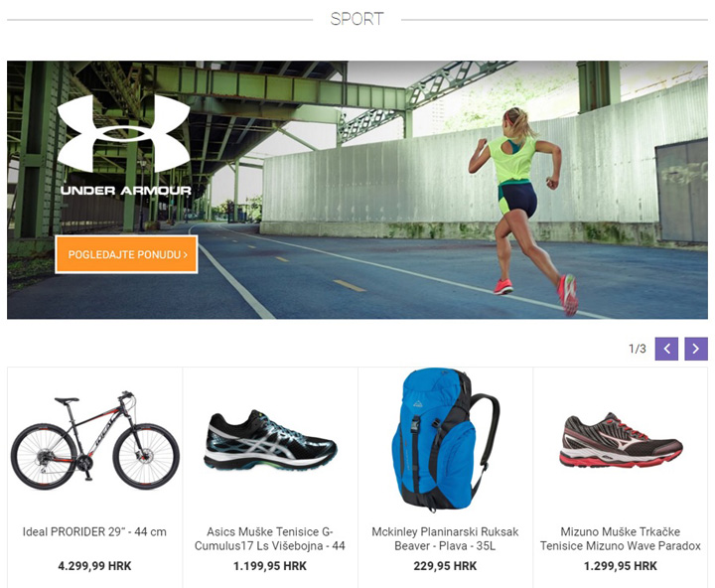Screen dimensions: 715x588
Task: Click the SPORT section heading
Action: tap(357, 19)
